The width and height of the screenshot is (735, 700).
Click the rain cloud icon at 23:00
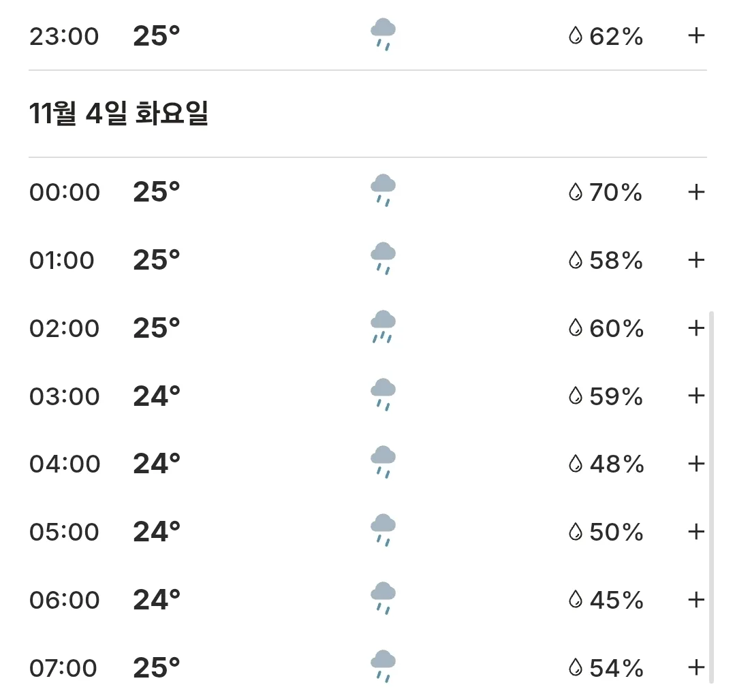point(383,34)
